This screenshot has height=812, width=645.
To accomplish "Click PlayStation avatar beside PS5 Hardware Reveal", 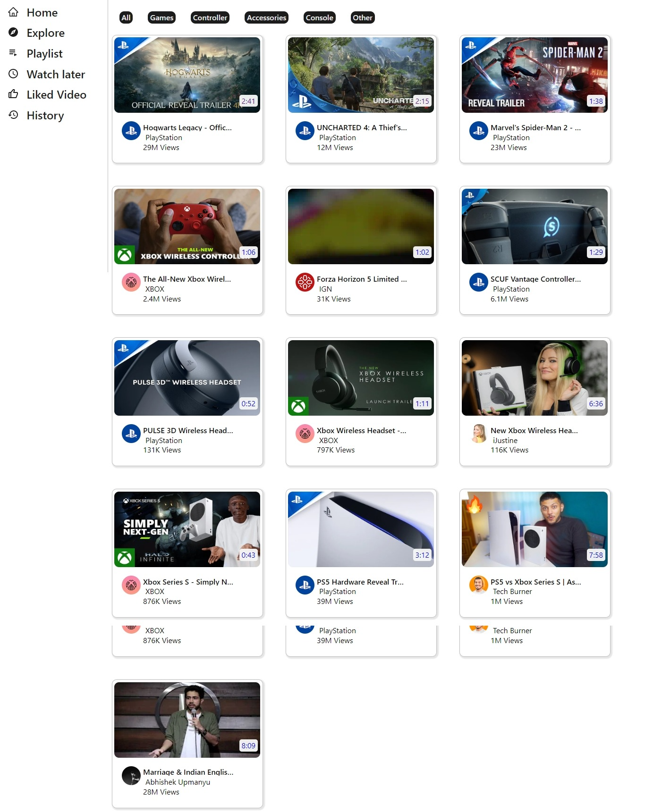I will pos(305,585).
